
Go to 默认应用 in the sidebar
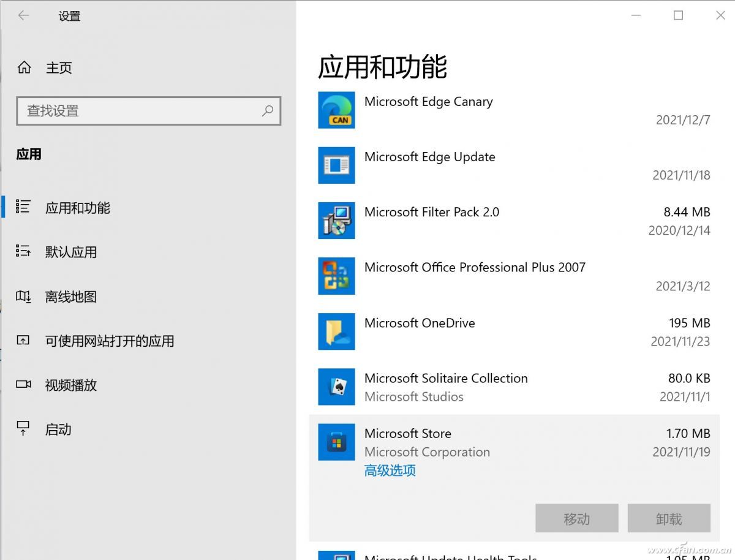coord(70,252)
